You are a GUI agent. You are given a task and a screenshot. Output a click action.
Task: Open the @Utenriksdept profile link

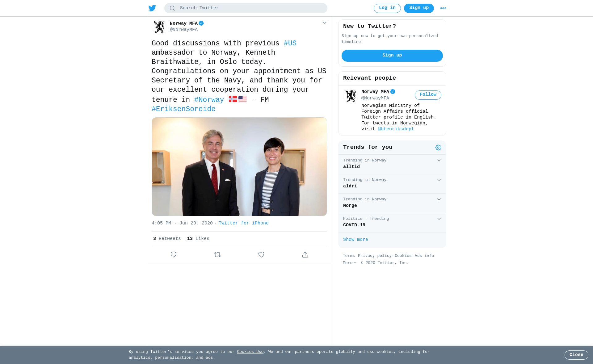coord(396,129)
